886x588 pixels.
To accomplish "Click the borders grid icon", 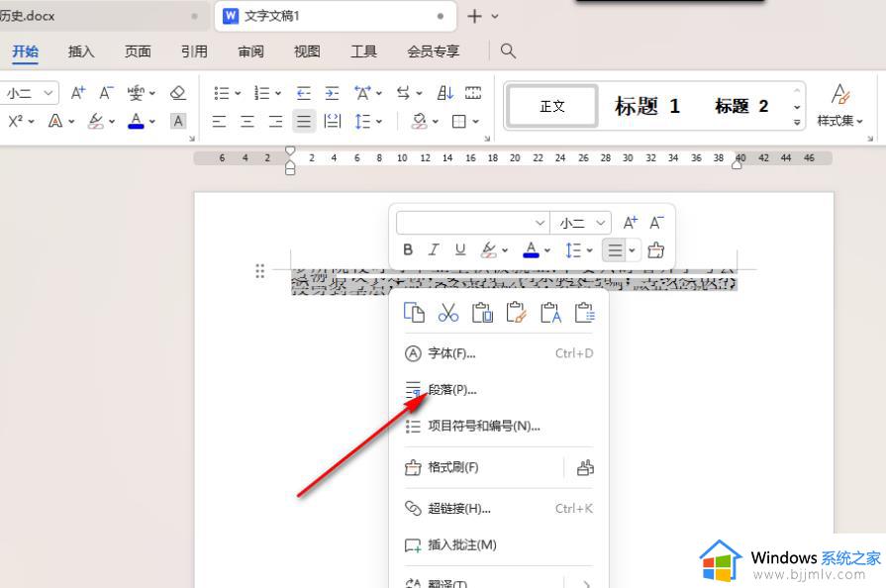I will tap(459, 121).
